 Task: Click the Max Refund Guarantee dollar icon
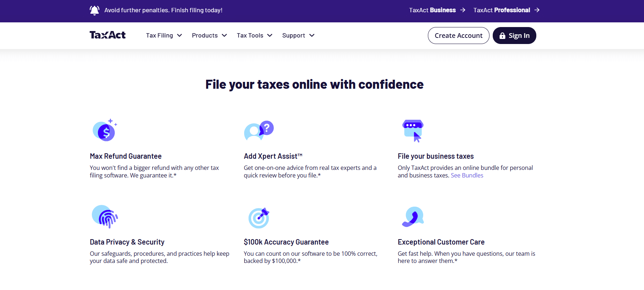point(105,130)
